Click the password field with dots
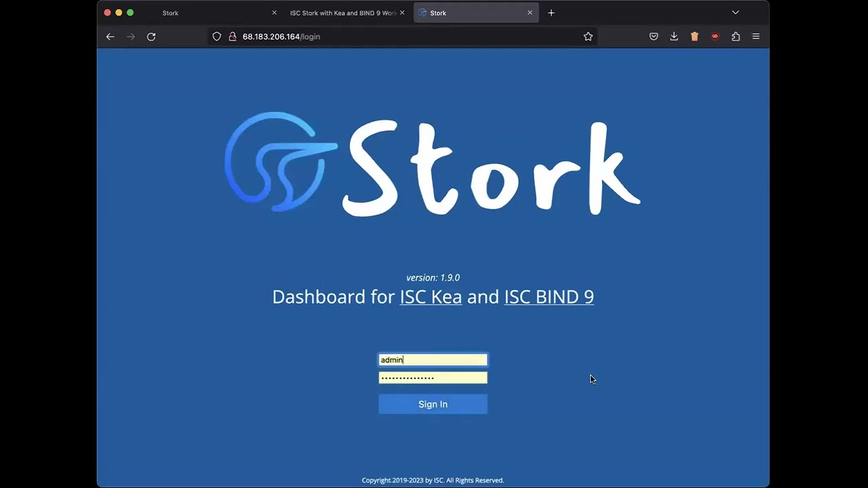This screenshot has width=868, height=488. pyautogui.click(x=433, y=378)
